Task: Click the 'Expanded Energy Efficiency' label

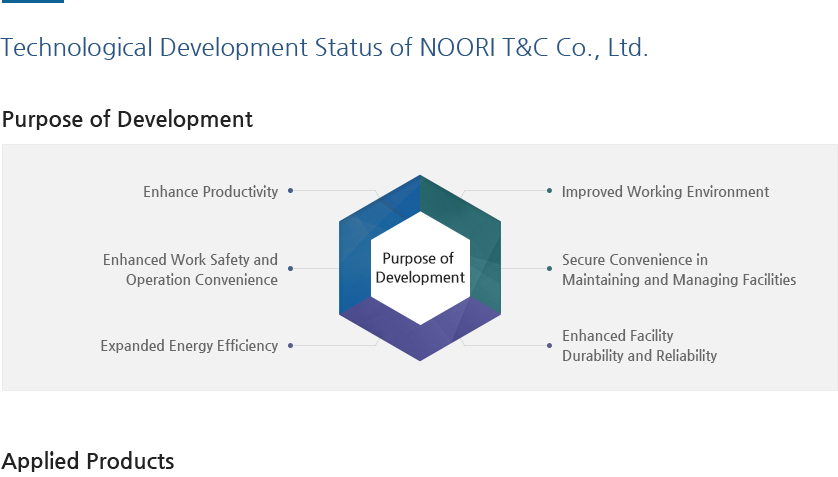Action: click(189, 346)
